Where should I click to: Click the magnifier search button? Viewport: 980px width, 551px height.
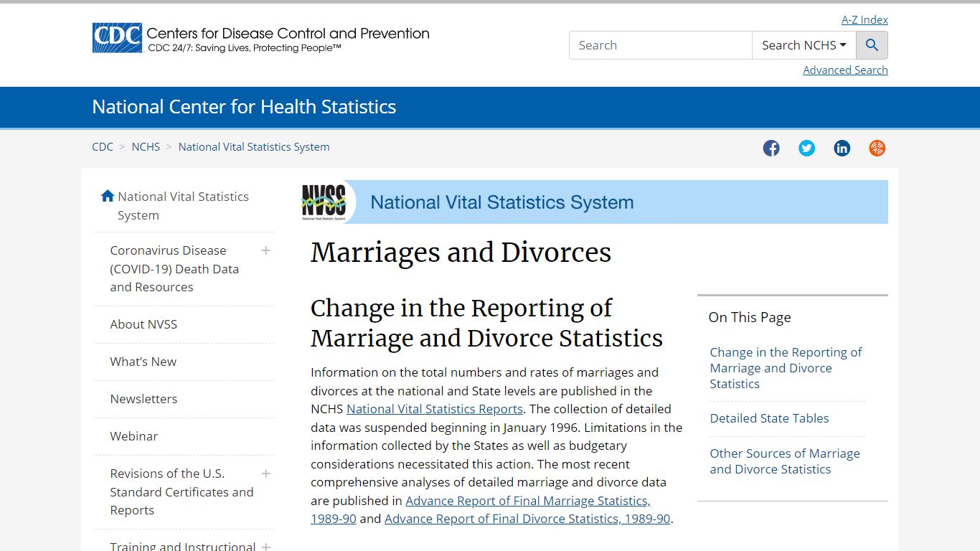pos(872,45)
